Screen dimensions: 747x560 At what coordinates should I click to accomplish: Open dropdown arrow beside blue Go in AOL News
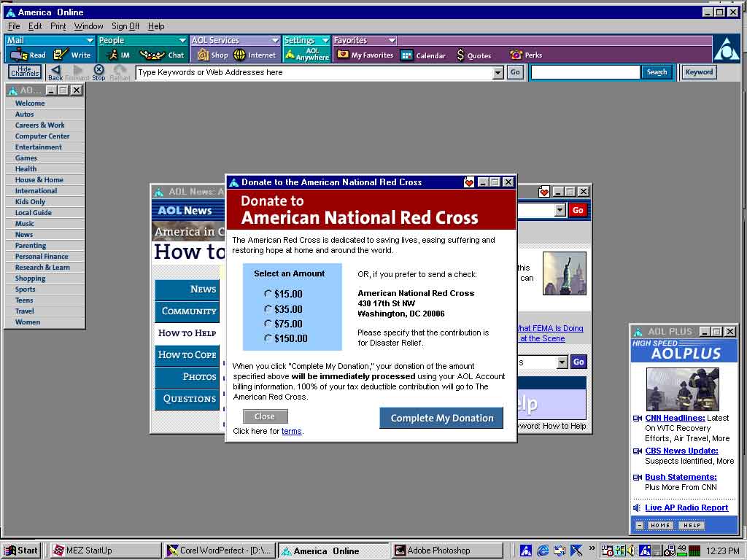point(562,362)
